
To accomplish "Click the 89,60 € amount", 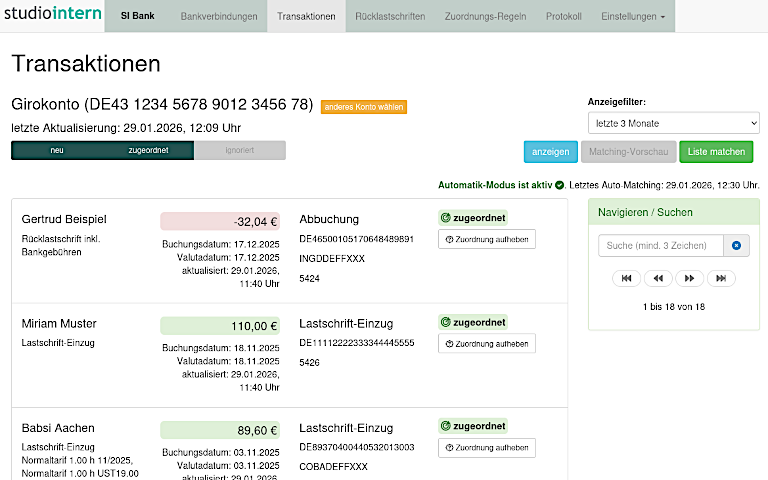I will tap(220, 430).
